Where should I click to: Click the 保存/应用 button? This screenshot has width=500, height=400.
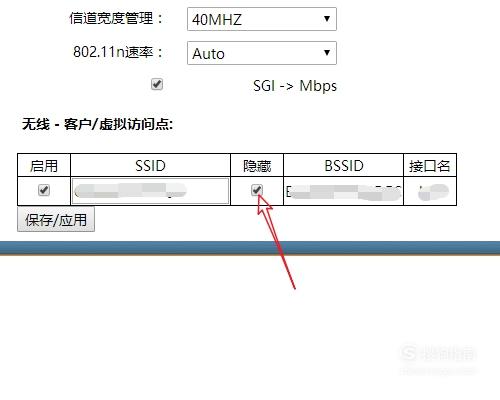pyautogui.click(x=56, y=219)
